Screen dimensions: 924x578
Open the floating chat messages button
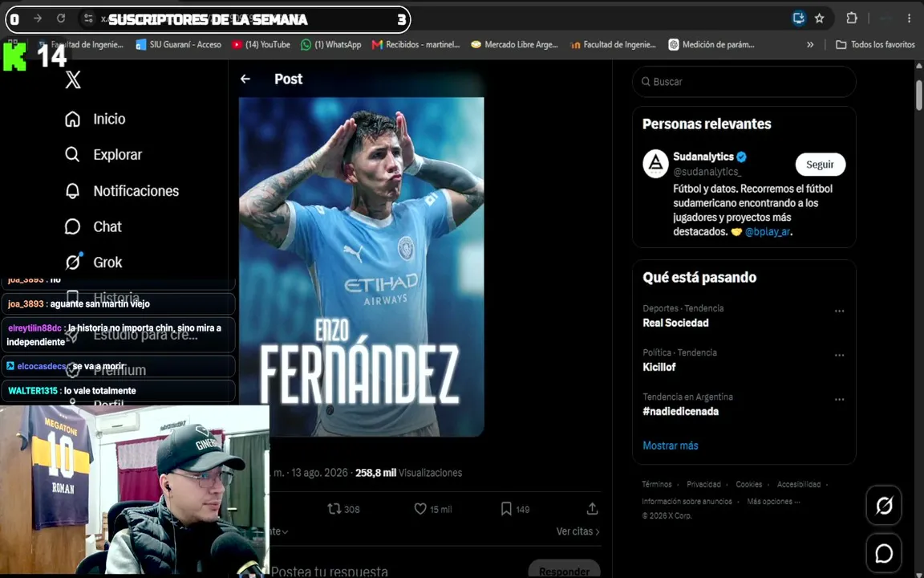(x=883, y=553)
